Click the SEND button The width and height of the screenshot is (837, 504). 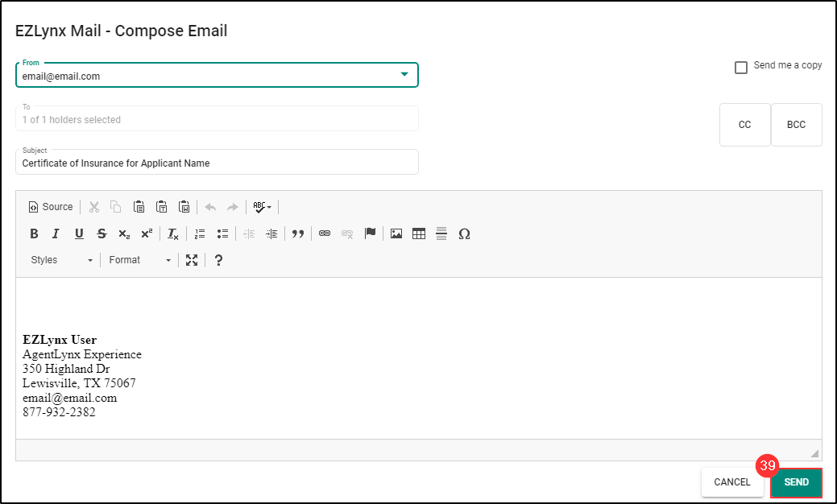pyautogui.click(x=796, y=482)
